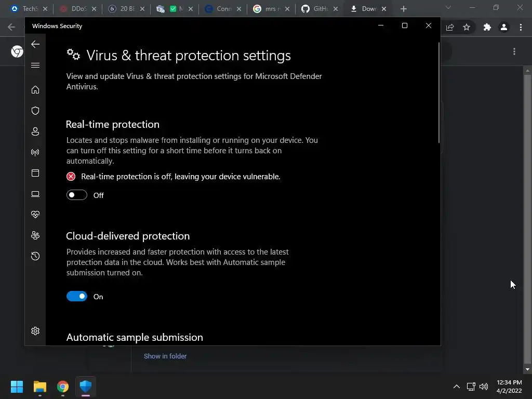Open the Home section
This screenshot has width=532, height=399.
35,89
